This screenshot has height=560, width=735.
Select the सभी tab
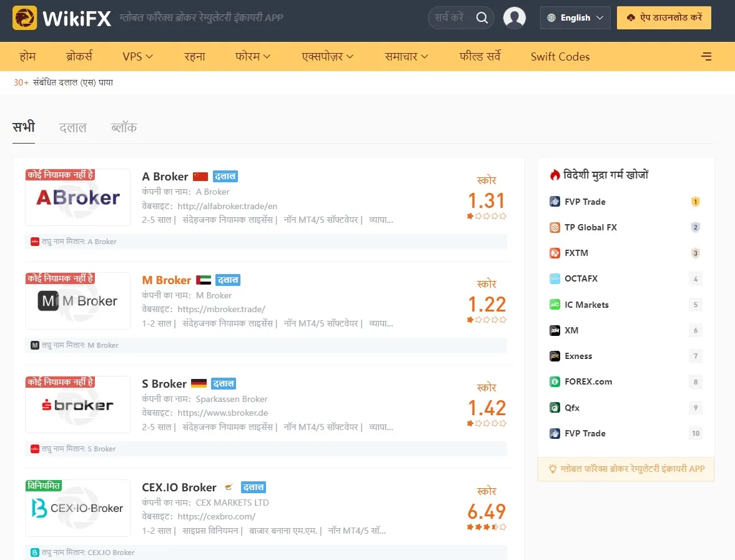point(24,127)
